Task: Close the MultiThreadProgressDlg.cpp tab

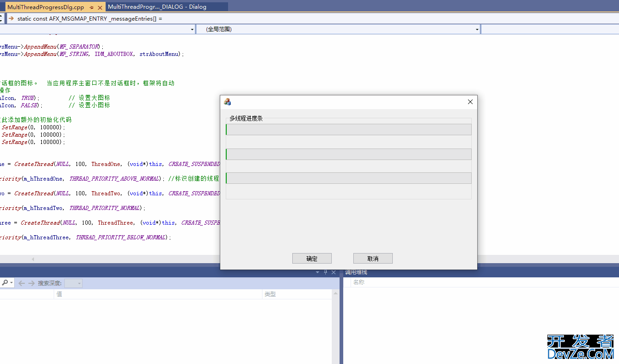Action: point(100,7)
